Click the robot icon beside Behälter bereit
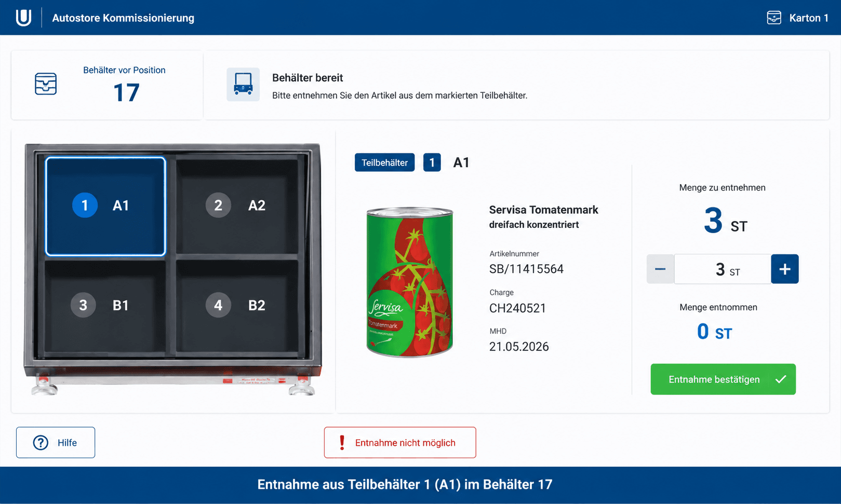The image size is (841, 504). click(243, 85)
